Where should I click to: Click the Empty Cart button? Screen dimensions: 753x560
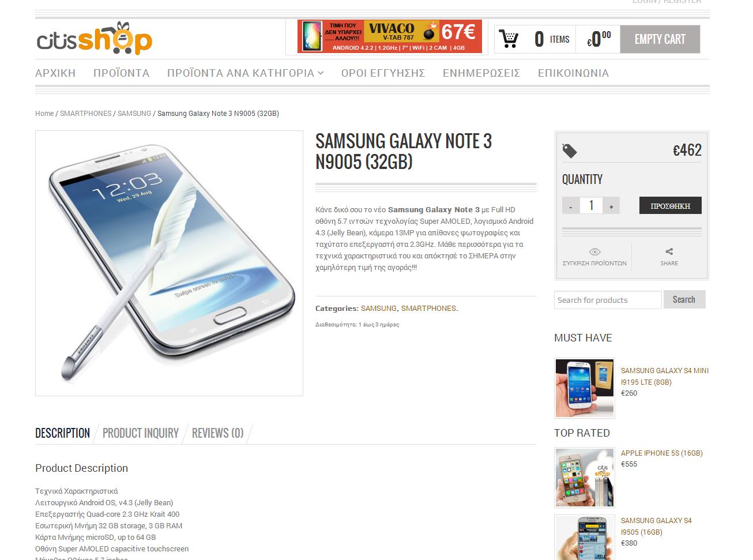coord(660,39)
